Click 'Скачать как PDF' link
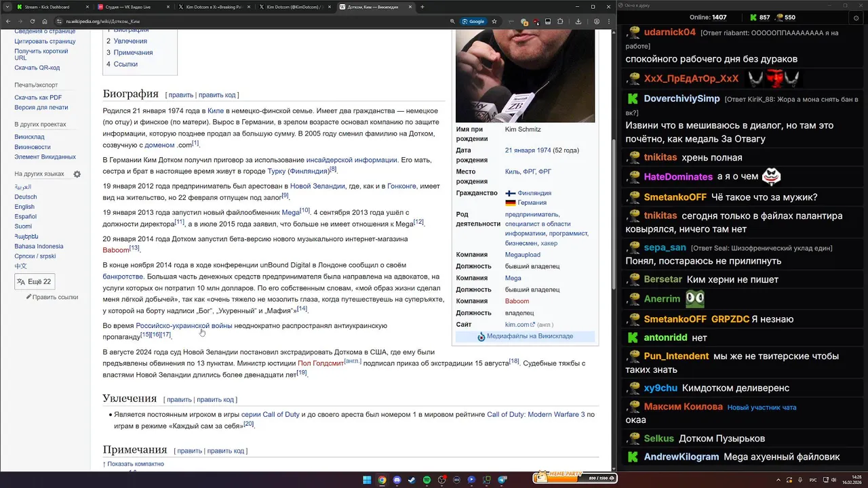This screenshot has height=488, width=868. click(38, 98)
